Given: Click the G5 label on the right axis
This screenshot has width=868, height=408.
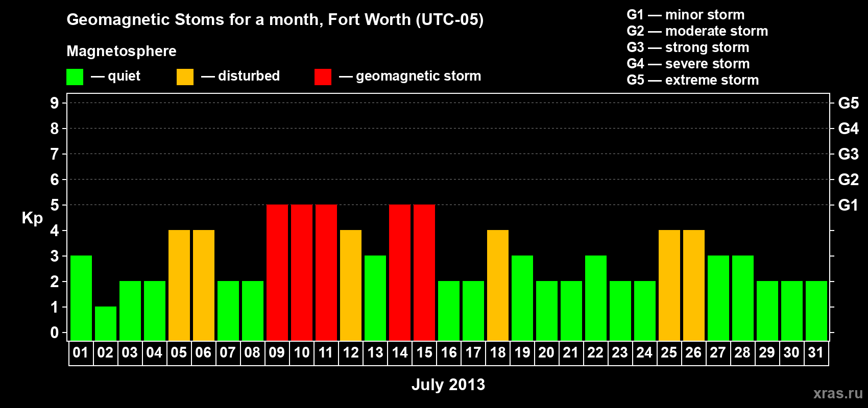Looking at the screenshot, I should (x=849, y=103).
